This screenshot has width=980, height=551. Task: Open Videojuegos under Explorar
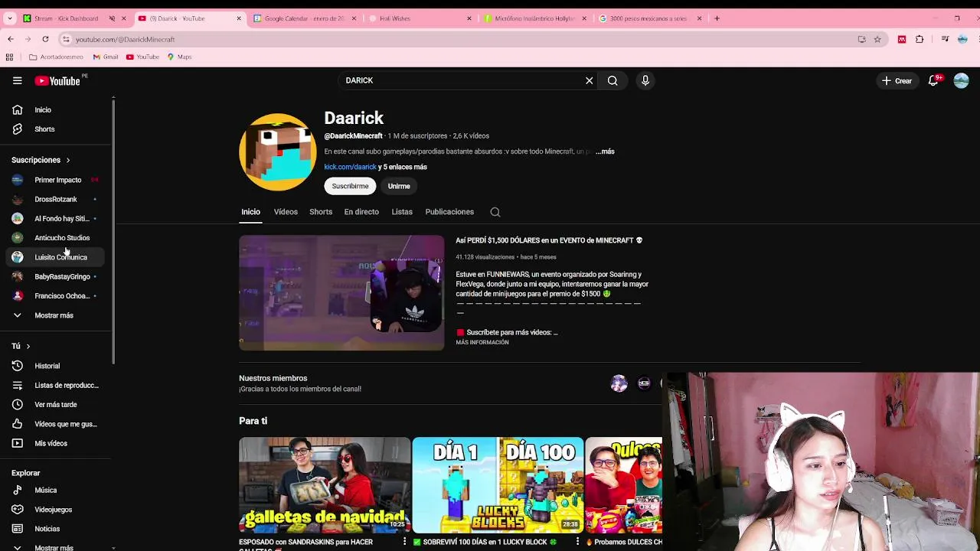tap(55, 510)
